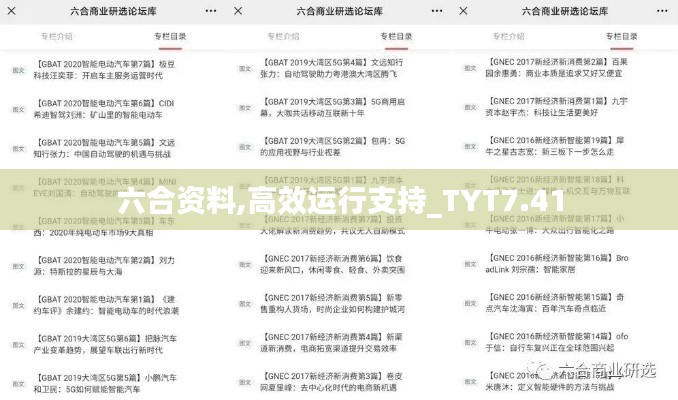Viewport: 678px width, 400px height.
Task: Open article 新渠道新消费，电商拓宽渠道提升交易效率
Action: point(331,343)
